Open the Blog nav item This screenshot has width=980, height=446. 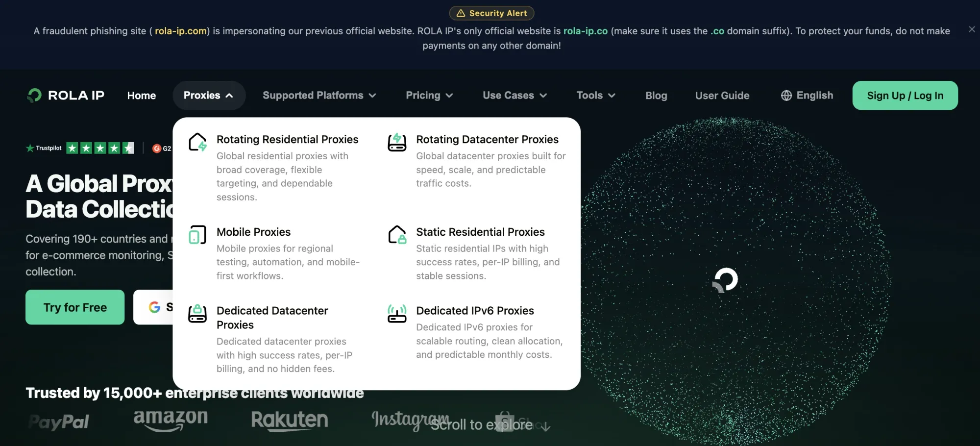click(x=656, y=96)
